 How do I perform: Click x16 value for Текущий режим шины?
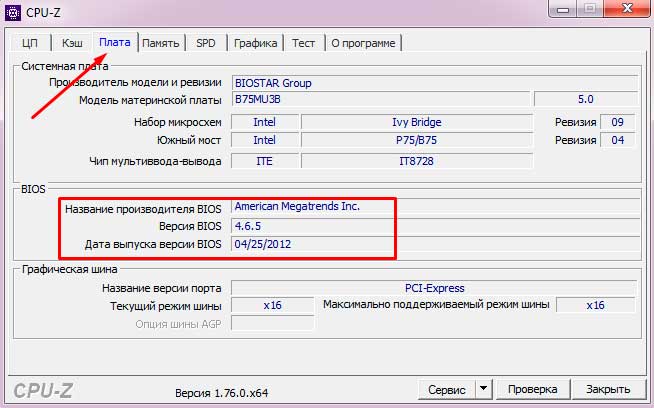tap(272, 305)
